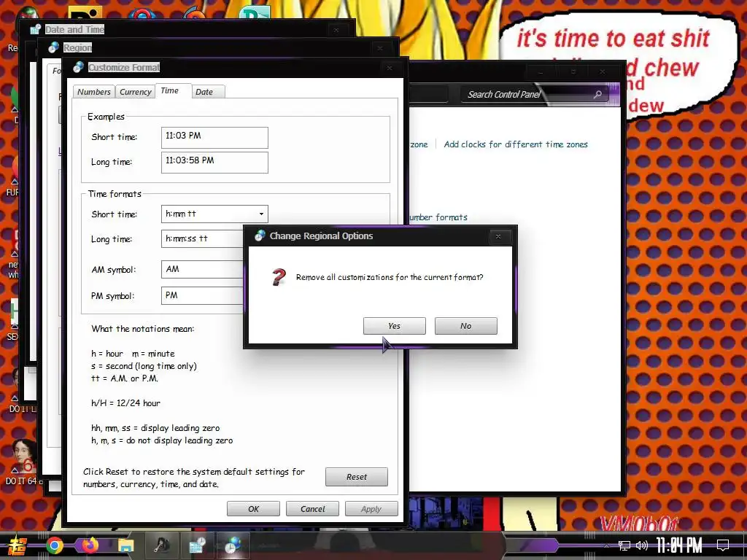This screenshot has width=747, height=560.
Task: Click Cancel in Customize Format window
Action: coord(312,508)
